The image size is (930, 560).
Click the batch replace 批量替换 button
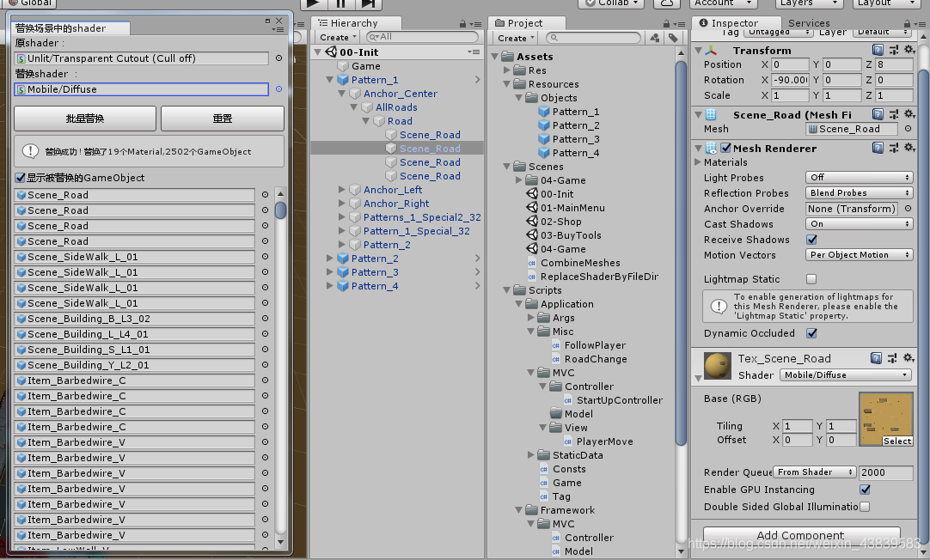[85, 119]
